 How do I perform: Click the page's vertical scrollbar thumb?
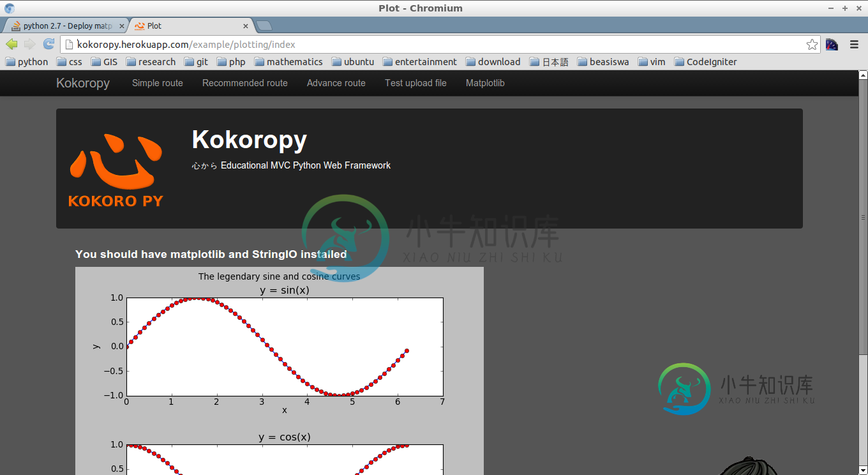pos(863,217)
